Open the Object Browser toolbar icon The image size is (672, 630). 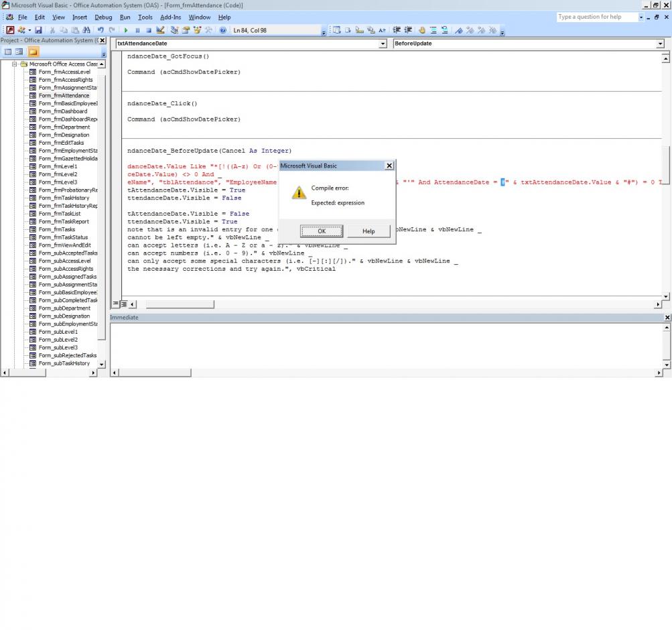click(197, 30)
